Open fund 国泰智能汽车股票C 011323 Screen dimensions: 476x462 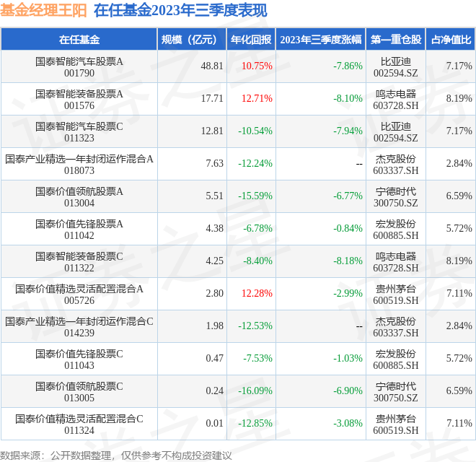click(79, 131)
